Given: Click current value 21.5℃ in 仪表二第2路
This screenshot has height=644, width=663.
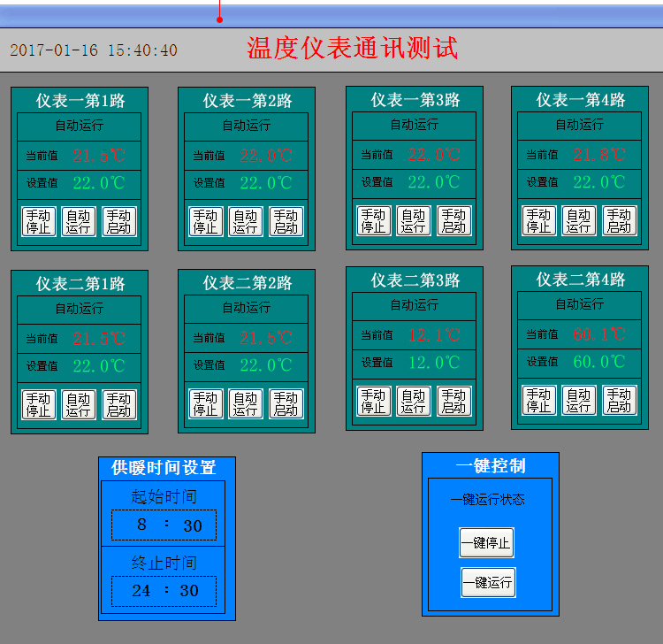Looking at the screenshot, I should coord(266,338).
